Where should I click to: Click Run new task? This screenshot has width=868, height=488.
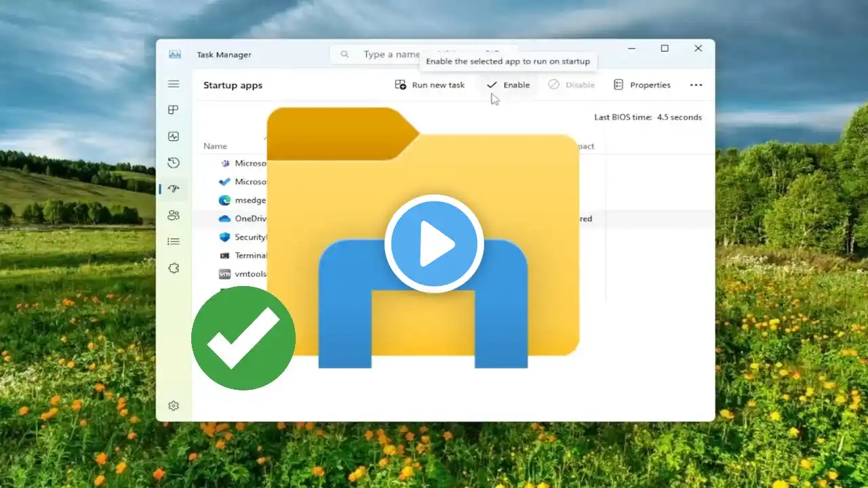430,85
